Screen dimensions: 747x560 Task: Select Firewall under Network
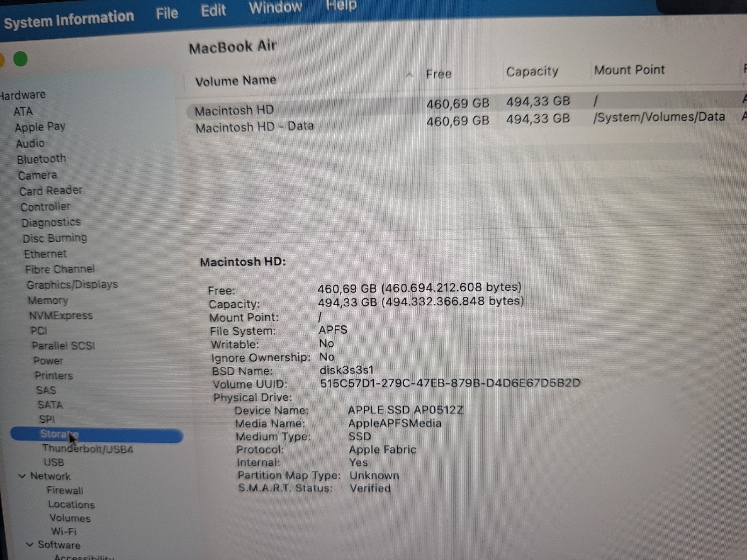click(65, 490)
